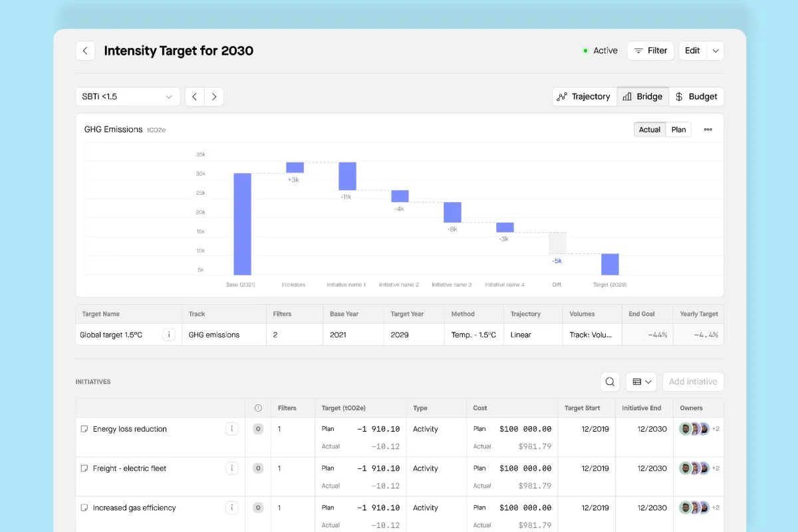Open info for Global target 1.5°C

click(x=169, y=334)
